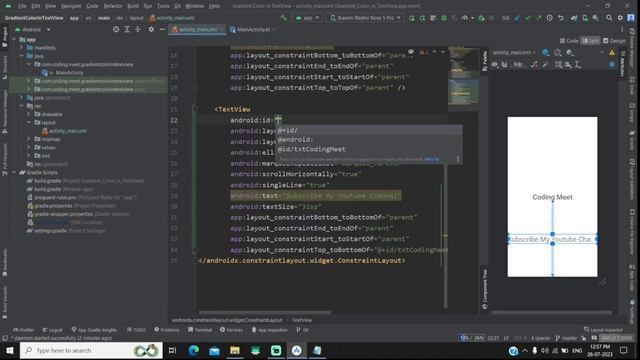Open the Terminal tool window
Screen dimensions: 640x360
click(200, 330)
